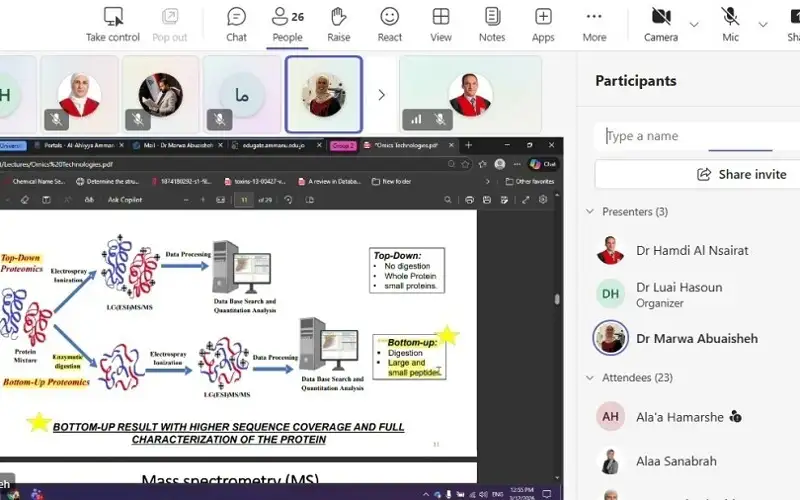Open the Camera options dropdown arrow
The image size is (800, 500).
[694, 24]
